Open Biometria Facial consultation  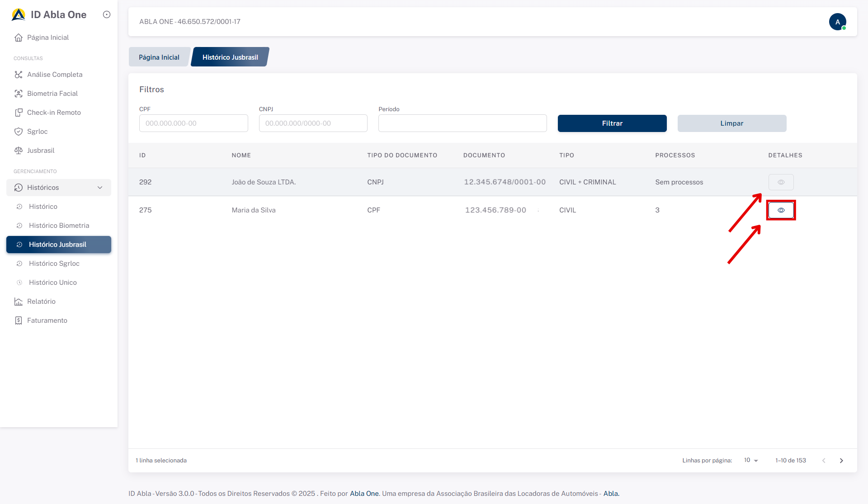point(52,94)
